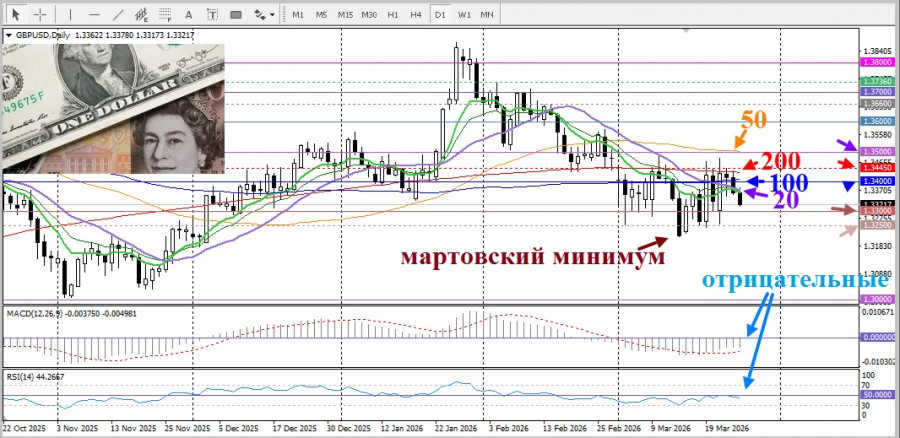Click the RSI(14) 44.2667 indicator label

(36, 377)
